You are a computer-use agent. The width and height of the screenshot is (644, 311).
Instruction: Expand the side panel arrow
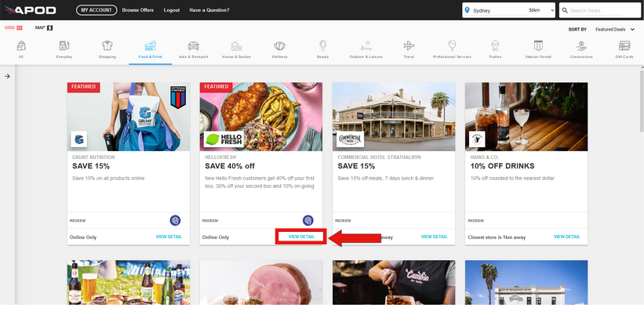[x=7, y=76]
